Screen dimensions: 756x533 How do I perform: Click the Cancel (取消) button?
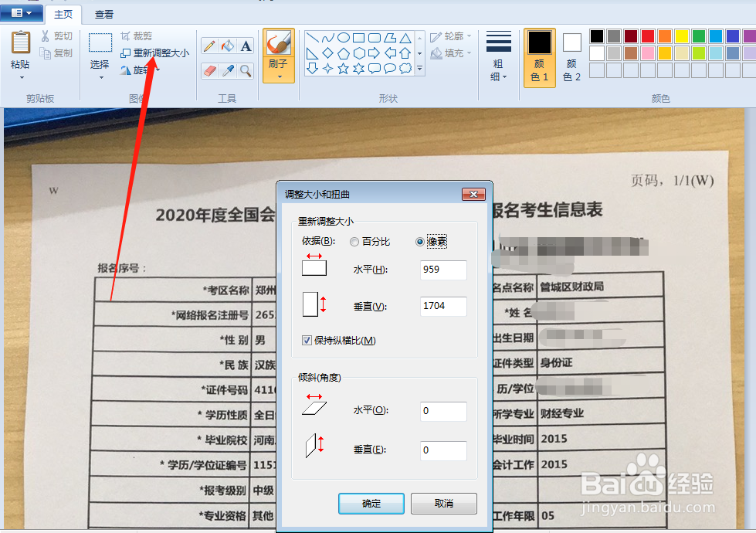point(443,504)
